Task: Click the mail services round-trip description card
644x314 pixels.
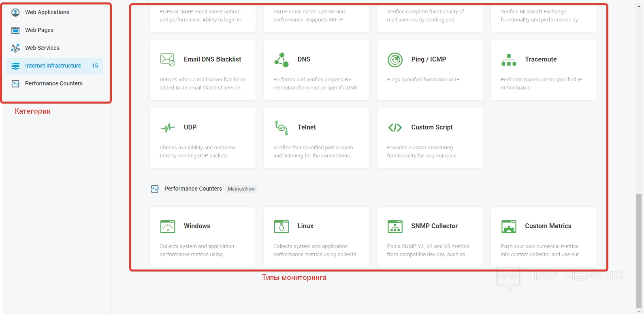Action: (x=430, y=16)
